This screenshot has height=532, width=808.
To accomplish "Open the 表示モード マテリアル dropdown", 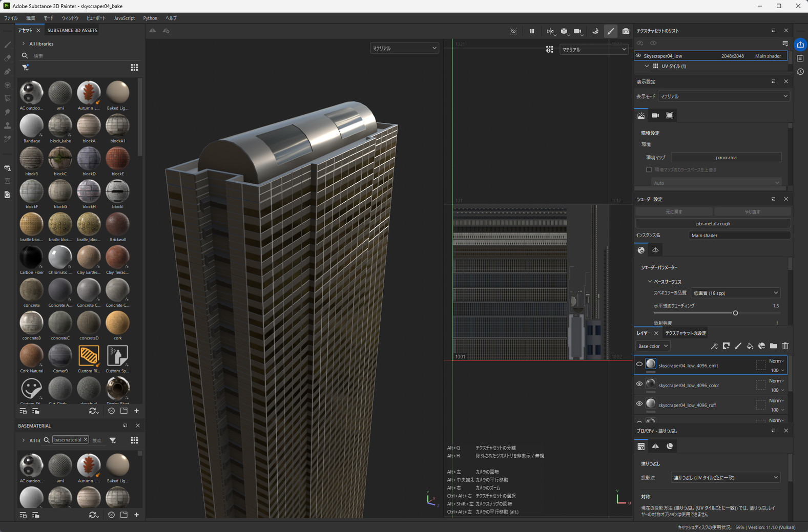I will (x=723, y=96).
